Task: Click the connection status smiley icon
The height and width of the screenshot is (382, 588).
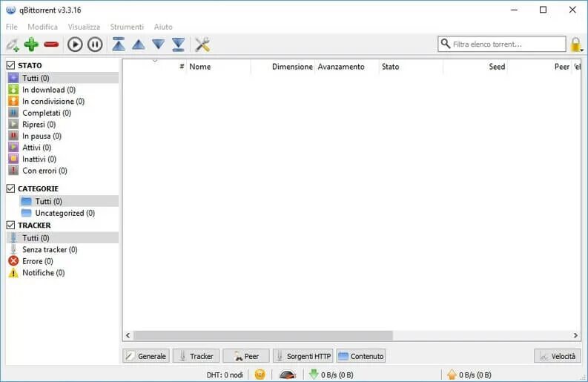Action: (x=260, y=375)
